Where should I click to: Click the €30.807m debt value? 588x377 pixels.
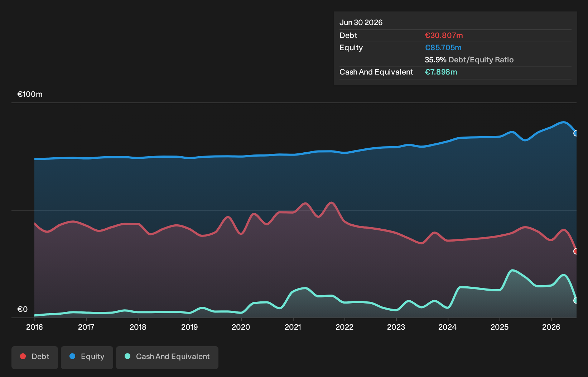coord(444,35)
